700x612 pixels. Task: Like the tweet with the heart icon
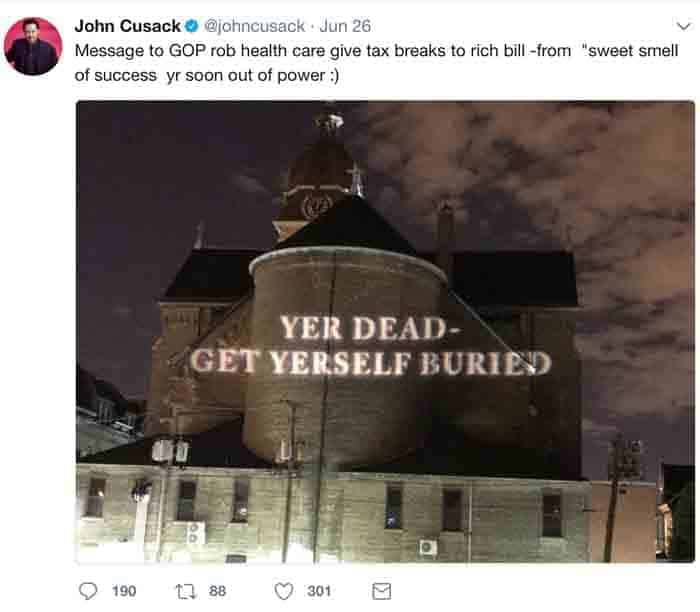(283, 591)
